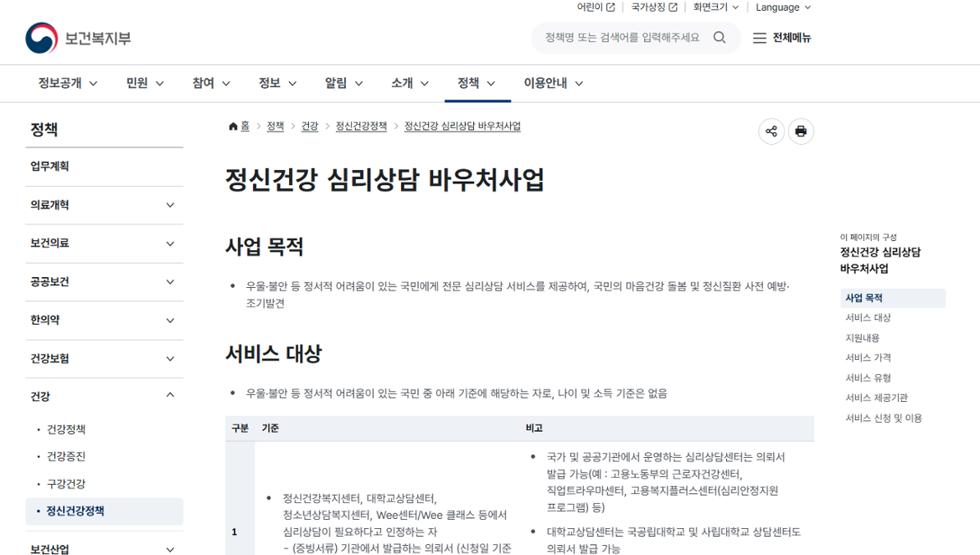Image resolution: width=980 pixels, height=555 pixels.
Task: Click the policy search input field
Action: click(622, 38)
